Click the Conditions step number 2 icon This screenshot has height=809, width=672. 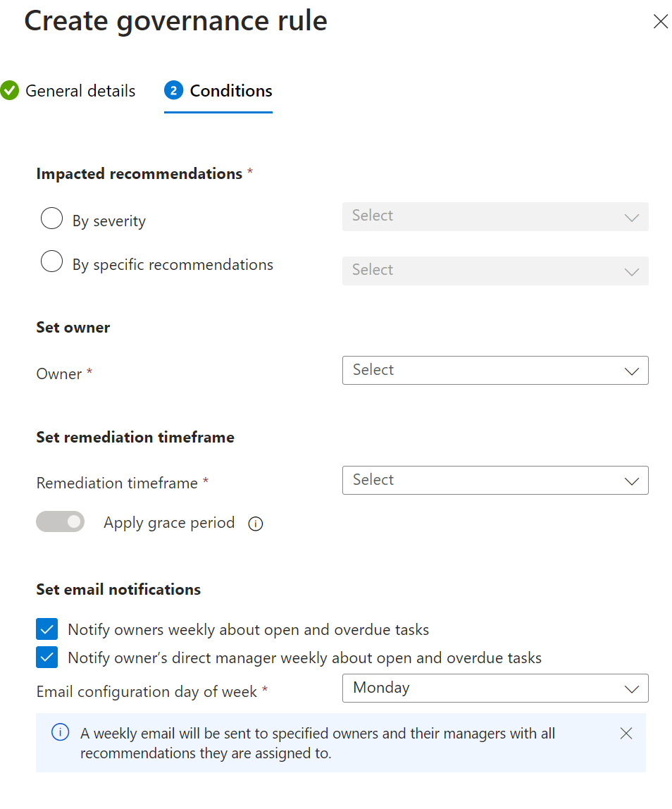173,91
